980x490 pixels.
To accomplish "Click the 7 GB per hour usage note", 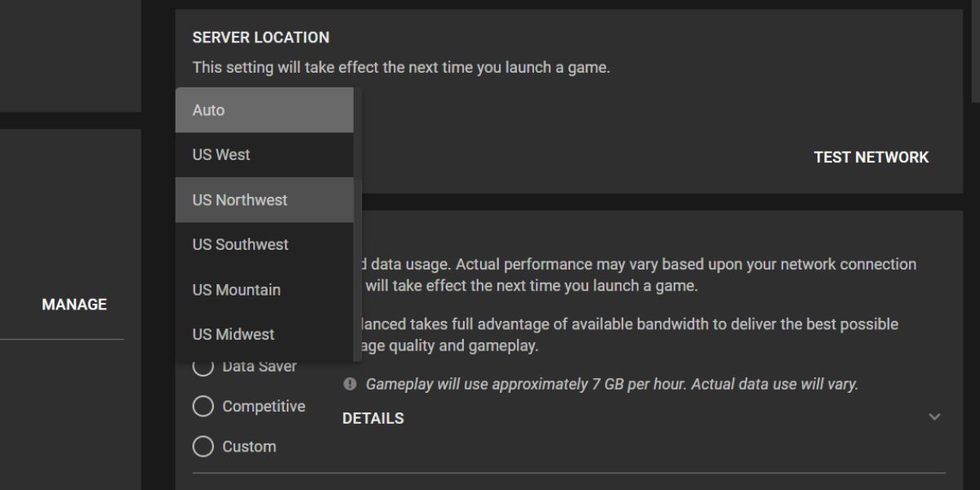I will coord(612,384).
